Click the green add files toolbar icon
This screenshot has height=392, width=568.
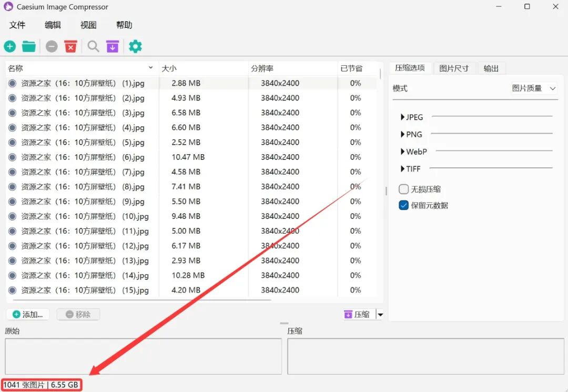(9, 46)
